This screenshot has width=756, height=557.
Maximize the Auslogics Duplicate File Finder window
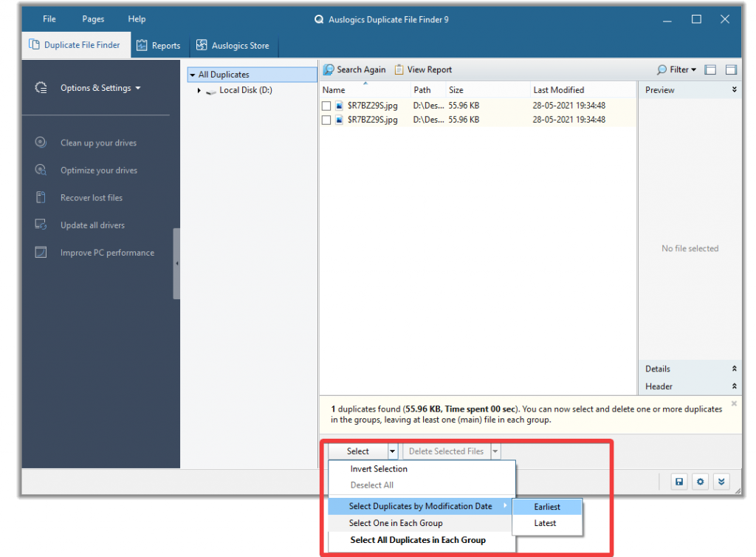point(696,19)
